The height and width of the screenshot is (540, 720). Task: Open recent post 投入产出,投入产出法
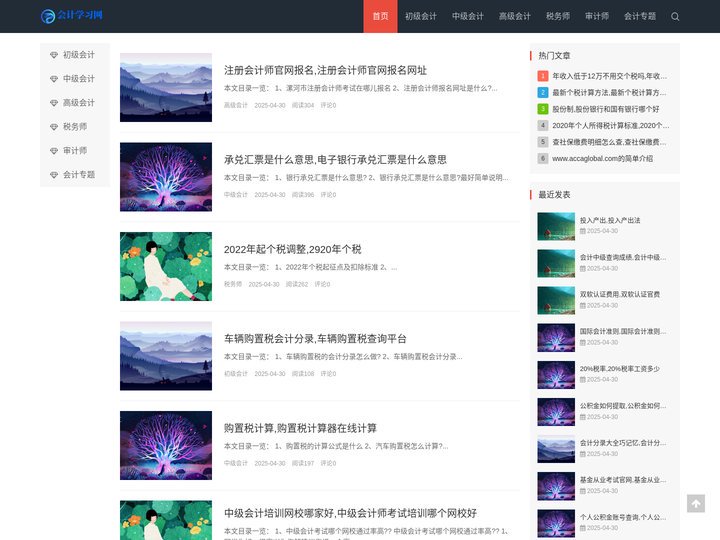pyautogui.click(x=610, y=220)
